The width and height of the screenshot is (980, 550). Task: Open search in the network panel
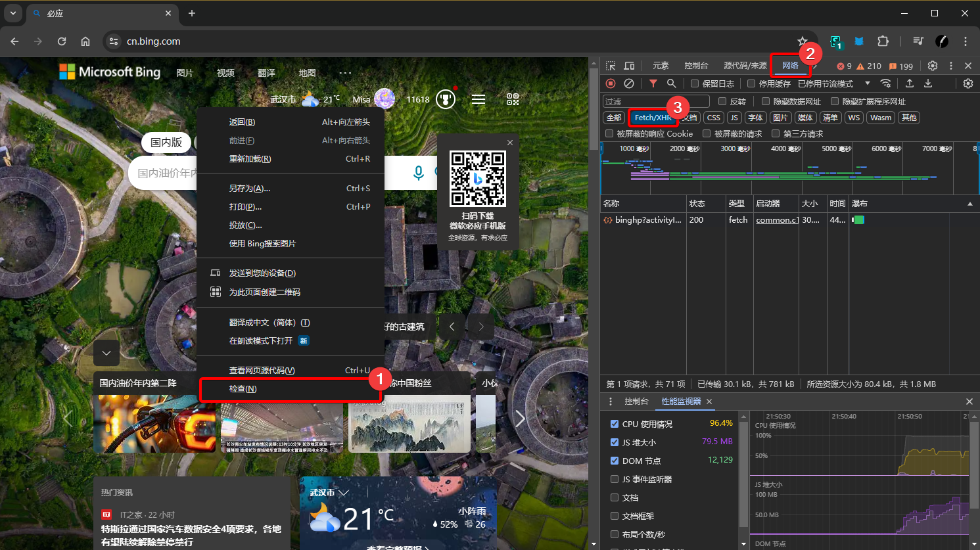pyautogui.click(x=671, y=83)
